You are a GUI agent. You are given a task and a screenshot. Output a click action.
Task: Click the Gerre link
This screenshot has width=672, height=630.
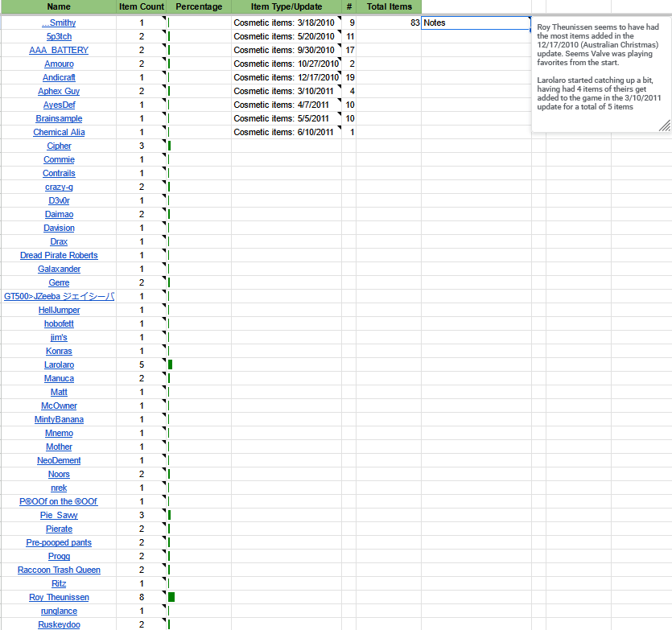pos(59,283)
